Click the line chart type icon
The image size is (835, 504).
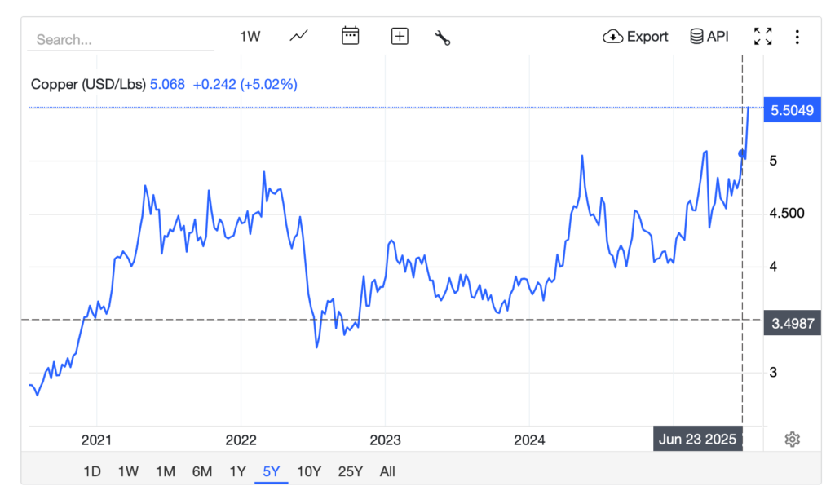click(x=299, y=36)
